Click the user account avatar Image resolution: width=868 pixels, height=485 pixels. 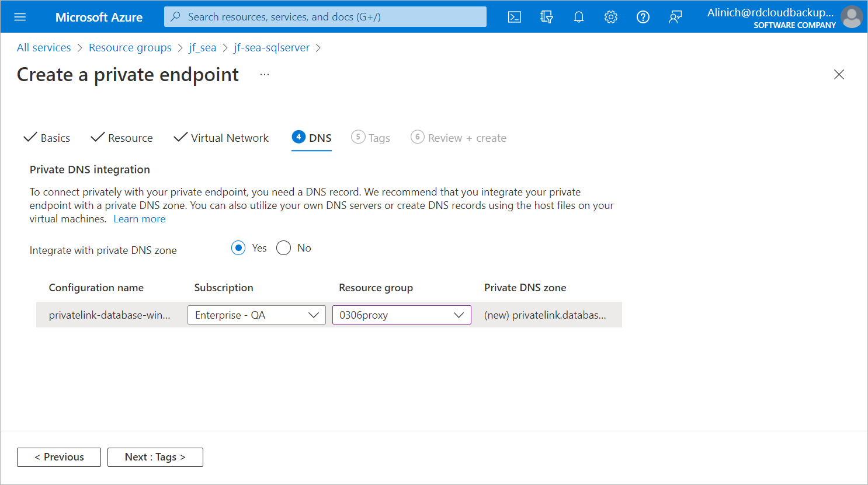pos(852,17)
